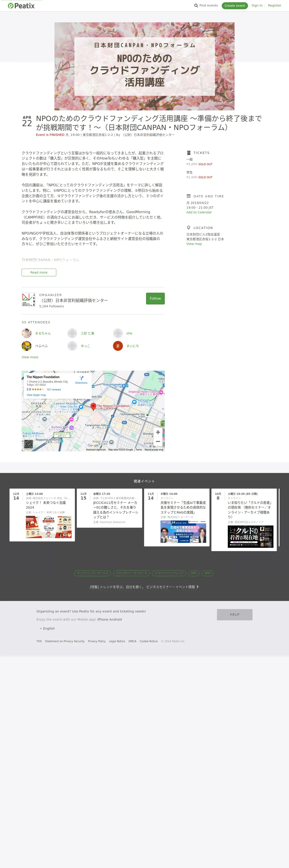Click the date and time calendar icon
The width and height of the screenshot is (289, 868).
(x=189, y=196)
